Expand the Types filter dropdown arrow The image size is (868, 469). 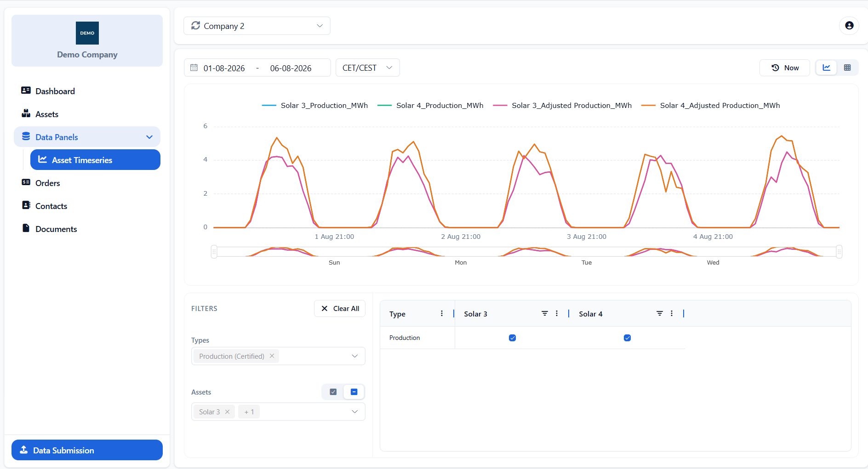click(x=355, y=356)
